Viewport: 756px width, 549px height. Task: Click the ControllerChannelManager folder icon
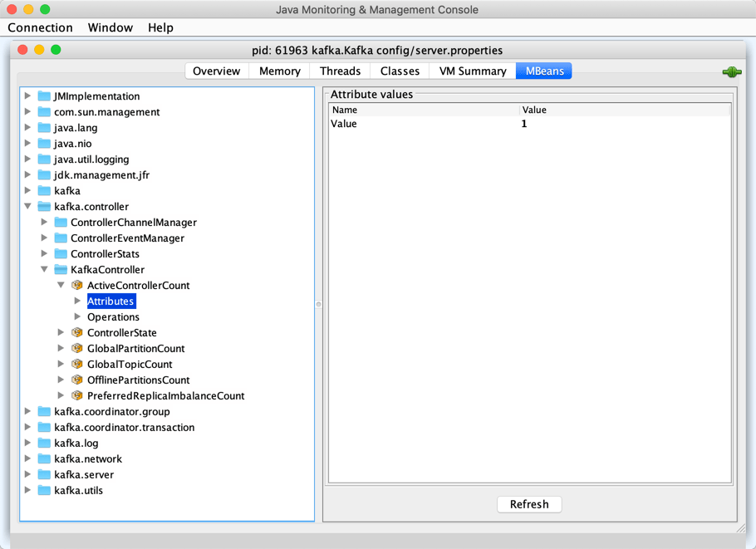(x=60, y=222)
